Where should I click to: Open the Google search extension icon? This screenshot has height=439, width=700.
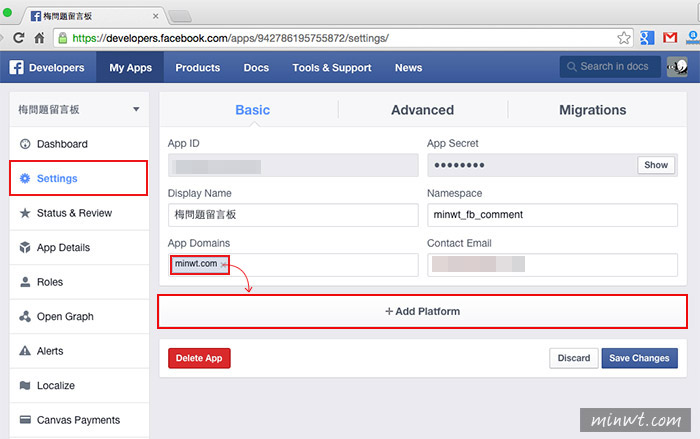pos(647,38)
